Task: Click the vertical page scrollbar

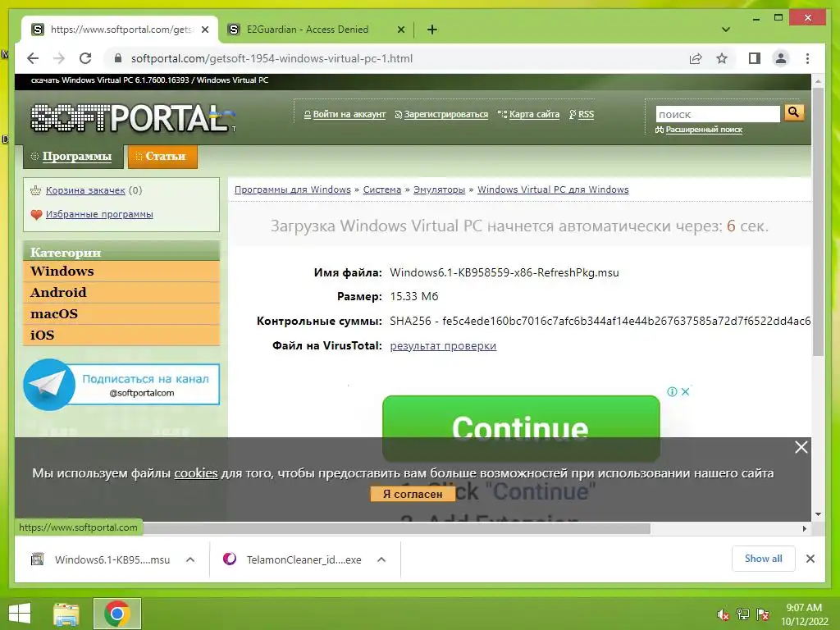Action: click(818, 221)
